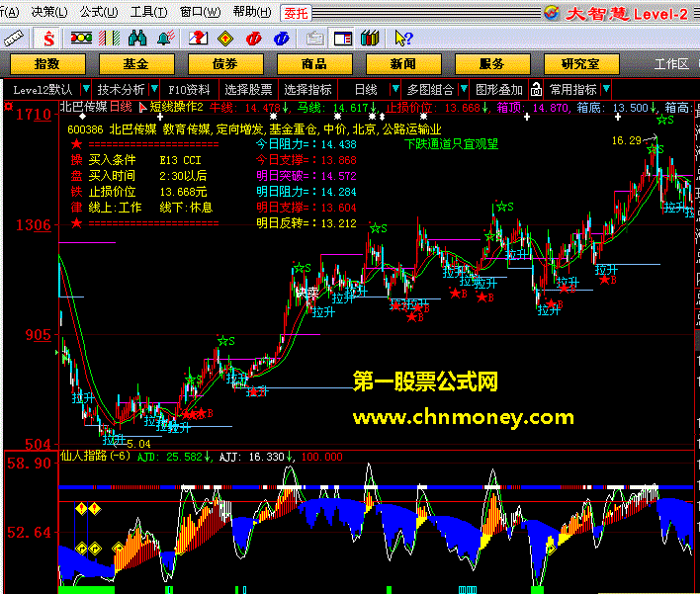This screenshot has width=700, height=594.
Task: Click the yellow diamond arrow sign icon
Action: (225, 39)
